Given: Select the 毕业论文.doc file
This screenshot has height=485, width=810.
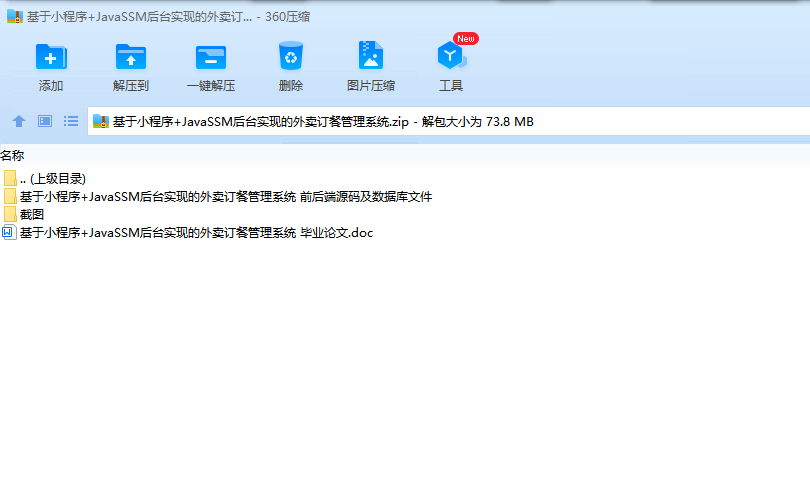Looking at the screenshot, I should (x=187, y=232).
